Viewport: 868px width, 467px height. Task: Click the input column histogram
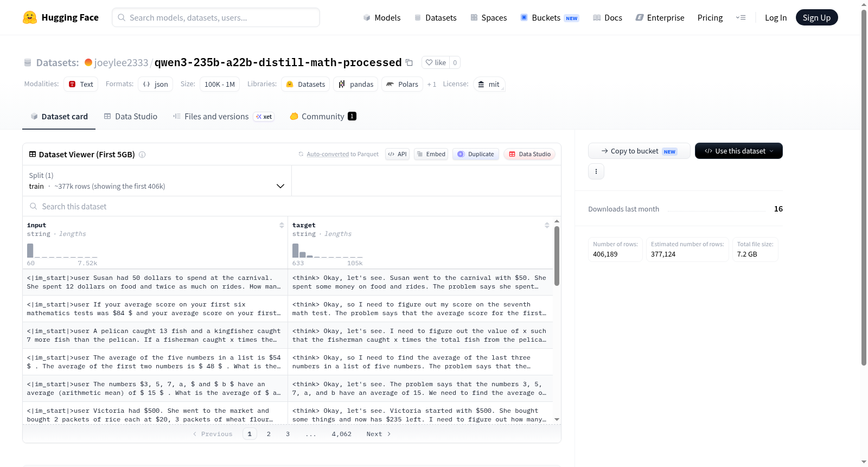click(62, 251)
